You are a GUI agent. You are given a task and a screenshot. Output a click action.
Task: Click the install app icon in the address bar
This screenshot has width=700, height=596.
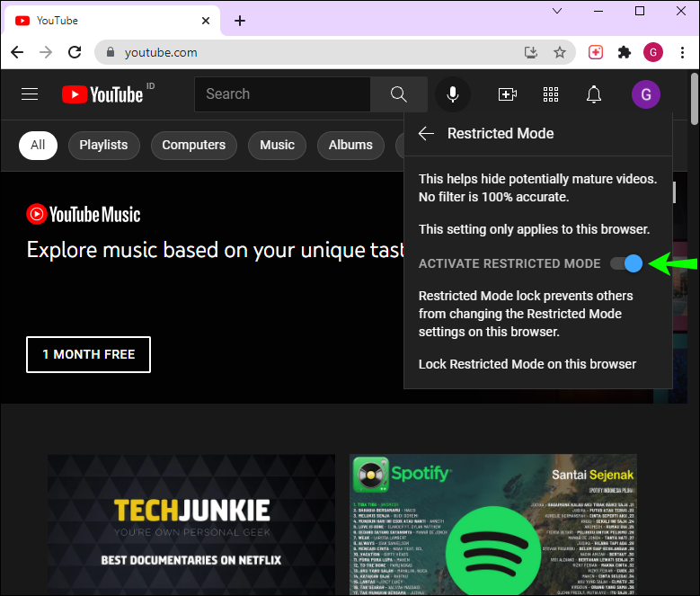point(531,52)
